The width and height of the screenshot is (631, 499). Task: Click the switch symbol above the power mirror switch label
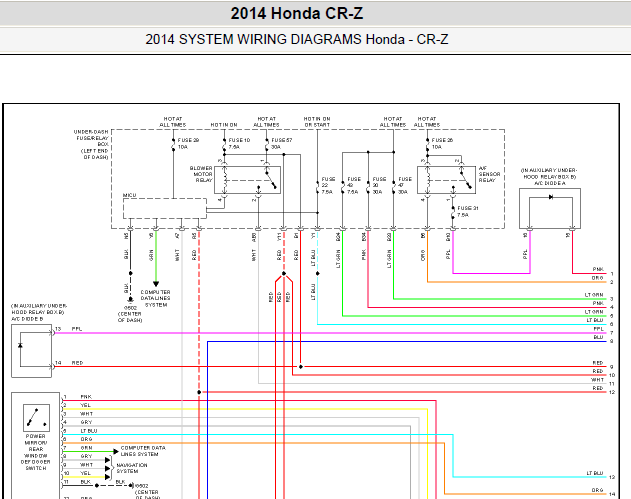click(x=36, y=418)
